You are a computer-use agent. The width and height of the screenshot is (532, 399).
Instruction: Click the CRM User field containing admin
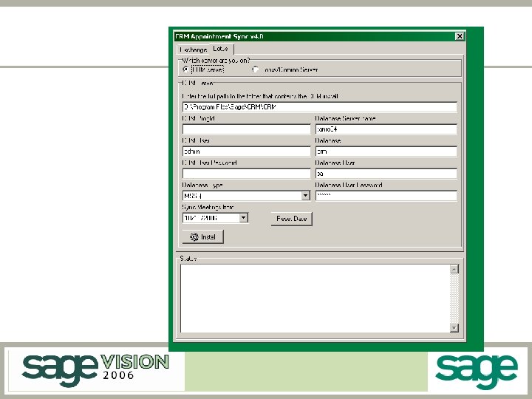(x=246, y=151)
